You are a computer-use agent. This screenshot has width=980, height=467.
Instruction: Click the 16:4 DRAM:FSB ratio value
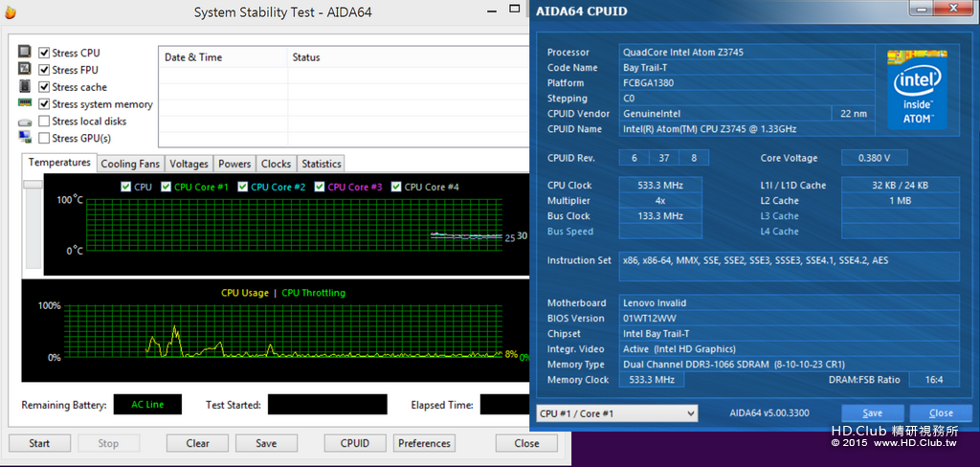(934, 380)
